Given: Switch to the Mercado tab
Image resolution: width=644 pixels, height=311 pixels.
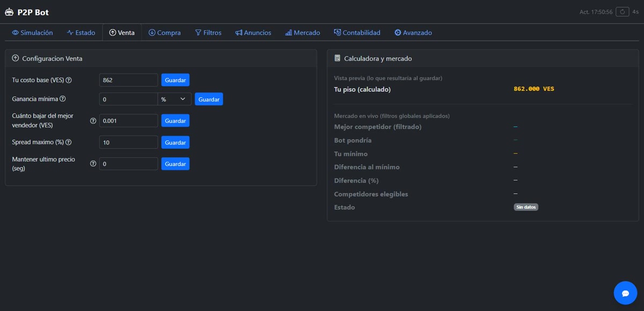Looking at the screenshot, I should point(303,33).
